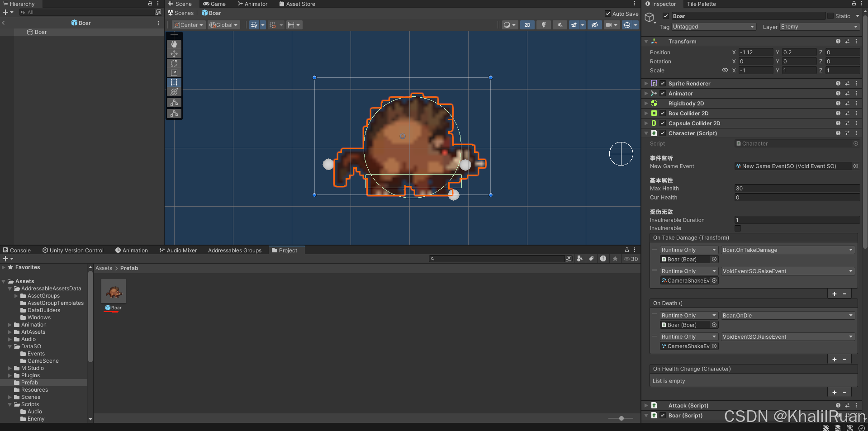Screen dimensions: 868x431
Task: Disable Box Collider 2D checkbox
Action: 663,113
